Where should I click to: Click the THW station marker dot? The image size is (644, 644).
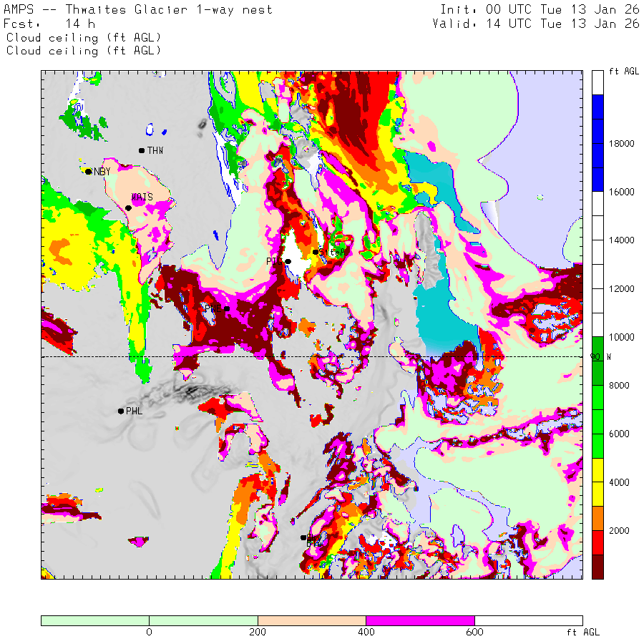coord(142,150)
